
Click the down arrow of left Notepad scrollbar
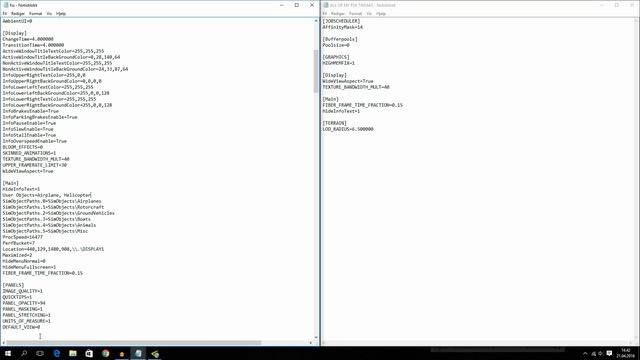click(x=316, y=337)
